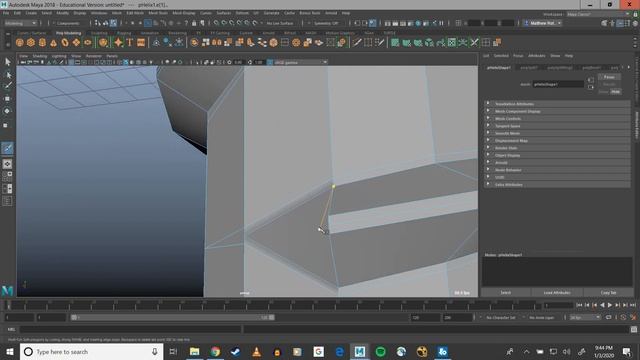
Task: Activate the Select tool in the toolbox
Action: 7,62
